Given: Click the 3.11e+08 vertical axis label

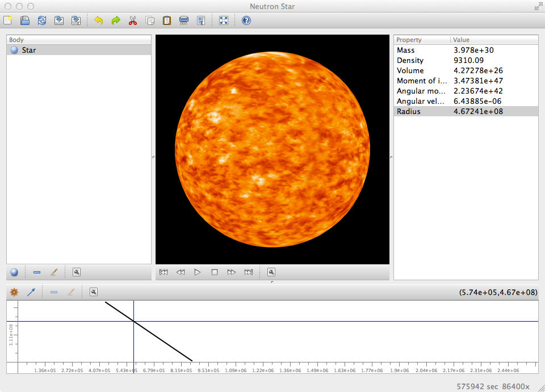Looking at the screenshot, I should (11, 335).
